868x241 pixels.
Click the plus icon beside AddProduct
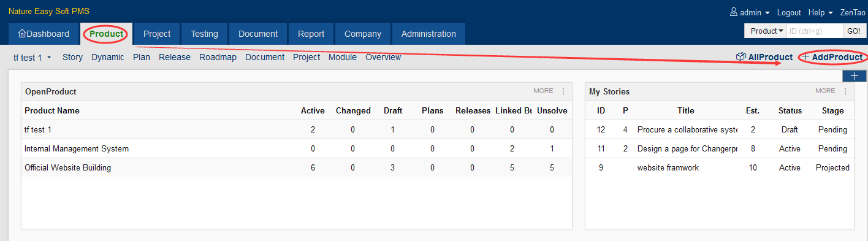pyautogui.click(x=805, y=57)
